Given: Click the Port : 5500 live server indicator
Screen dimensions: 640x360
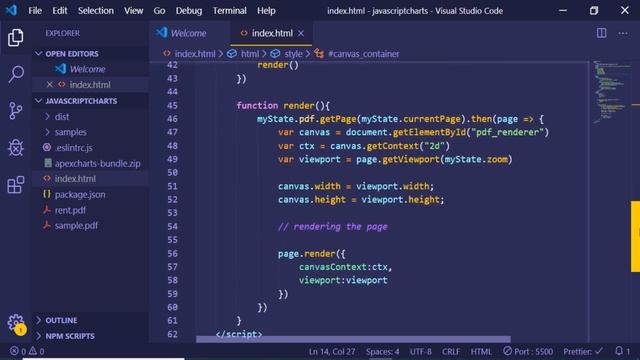Looking at the screenshot, I should point(528,351).
